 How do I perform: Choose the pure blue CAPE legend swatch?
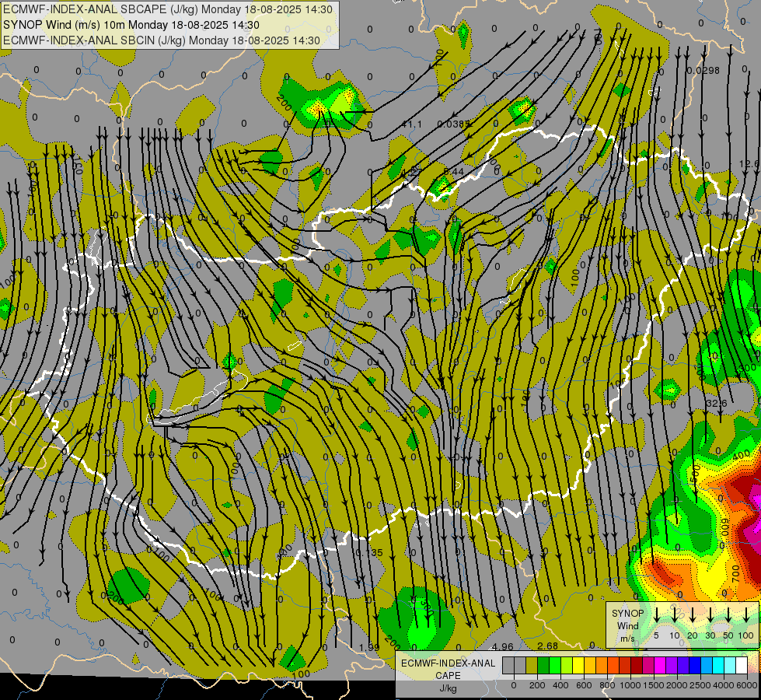[695, 665]
